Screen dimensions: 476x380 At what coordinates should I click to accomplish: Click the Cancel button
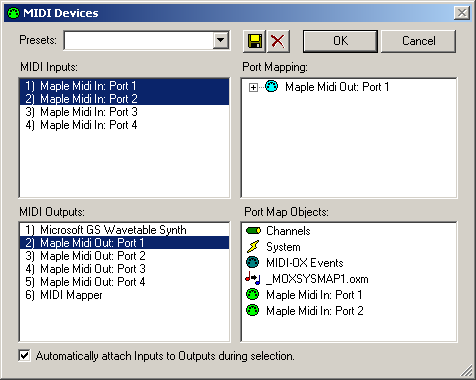(x=418, y=41)
